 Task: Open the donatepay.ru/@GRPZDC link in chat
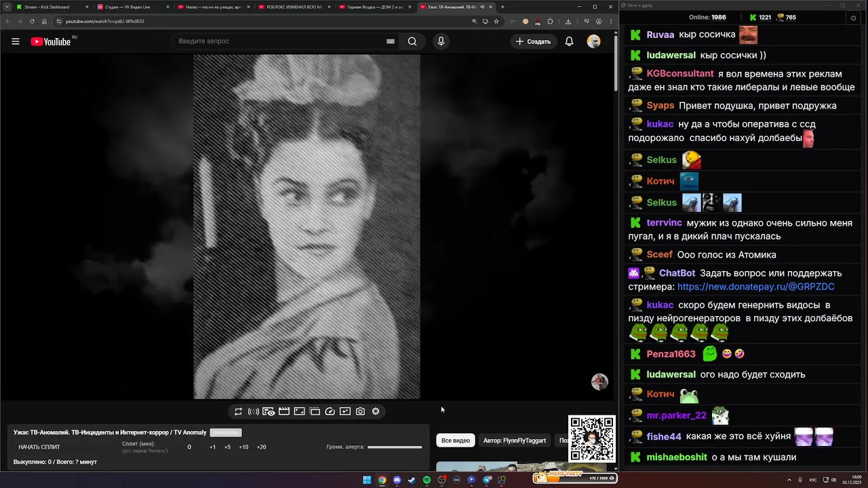755,287
